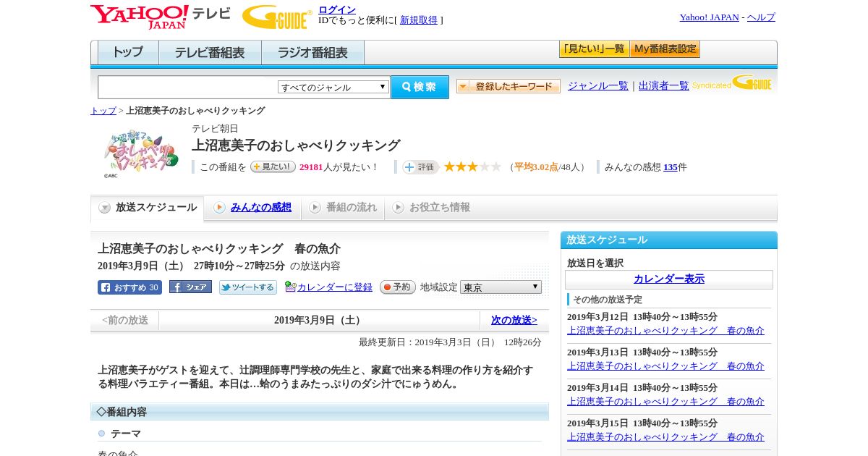Open the ヘルプ link

[761, 17]
